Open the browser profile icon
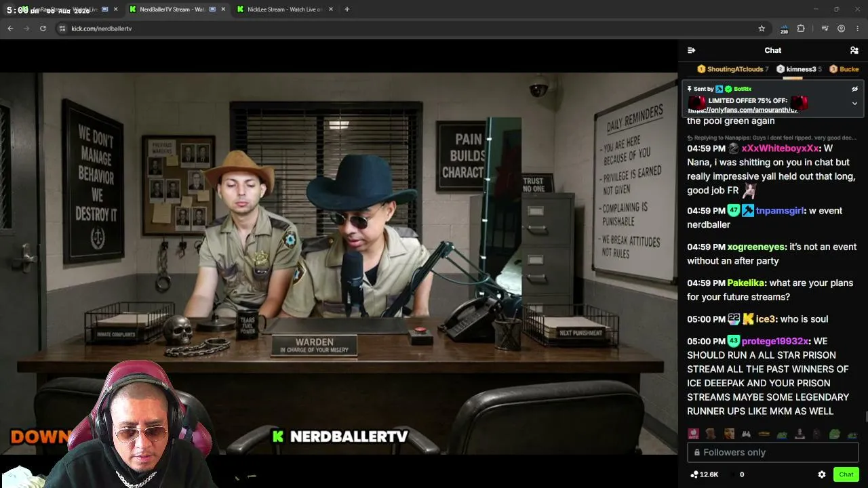Screen dimensions: 868x488 point(841,28)
